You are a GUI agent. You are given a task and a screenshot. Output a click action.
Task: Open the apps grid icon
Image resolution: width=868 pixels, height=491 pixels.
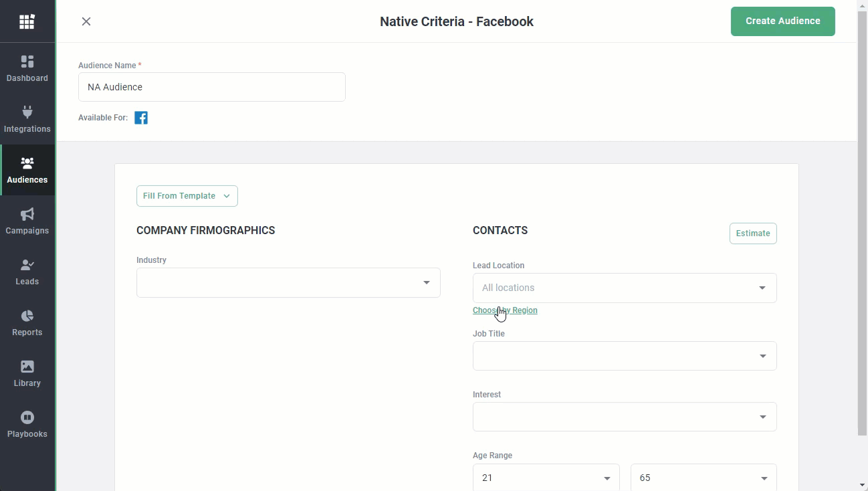(x=27, y=22)
